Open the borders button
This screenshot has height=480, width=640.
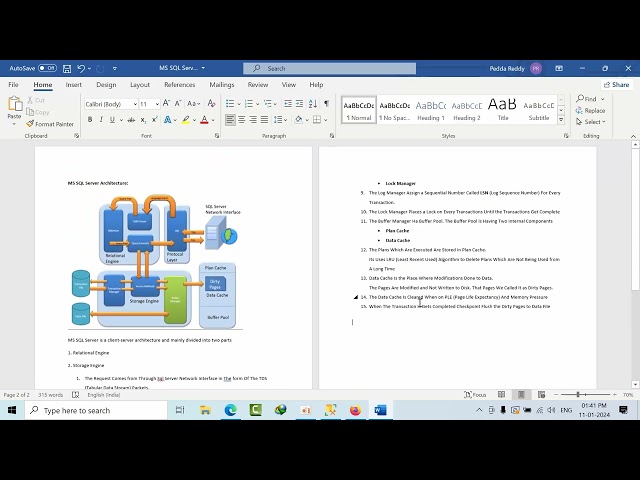(x=317, y=120)
